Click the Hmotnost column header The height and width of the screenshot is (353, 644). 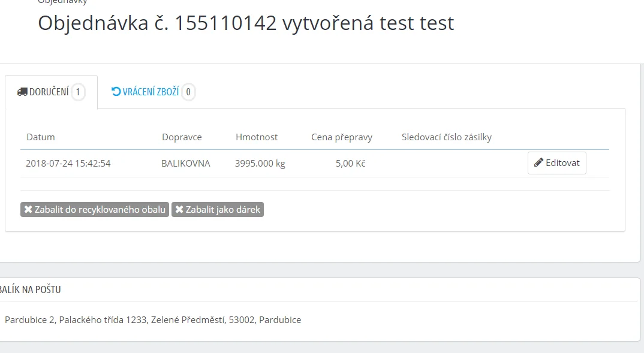point(257,137)
